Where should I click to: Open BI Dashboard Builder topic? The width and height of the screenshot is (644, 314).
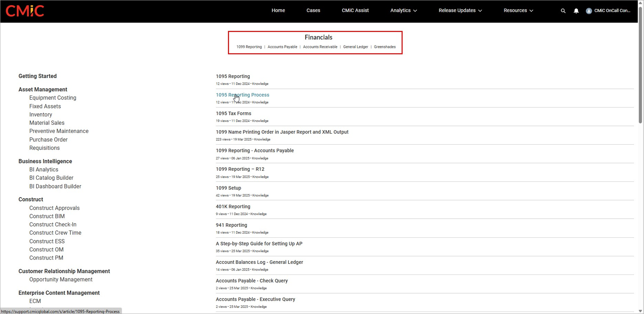55,186
